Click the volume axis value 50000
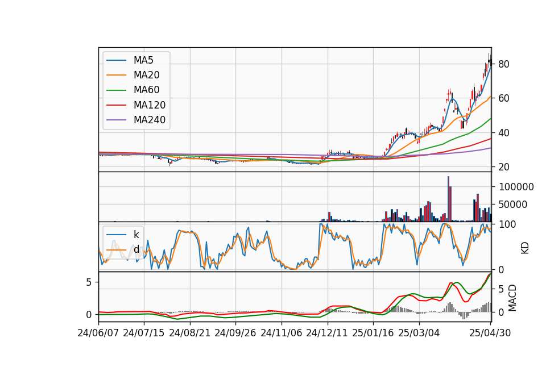The image size is (546, 392). pyautogui.click(x=513, y=205)
